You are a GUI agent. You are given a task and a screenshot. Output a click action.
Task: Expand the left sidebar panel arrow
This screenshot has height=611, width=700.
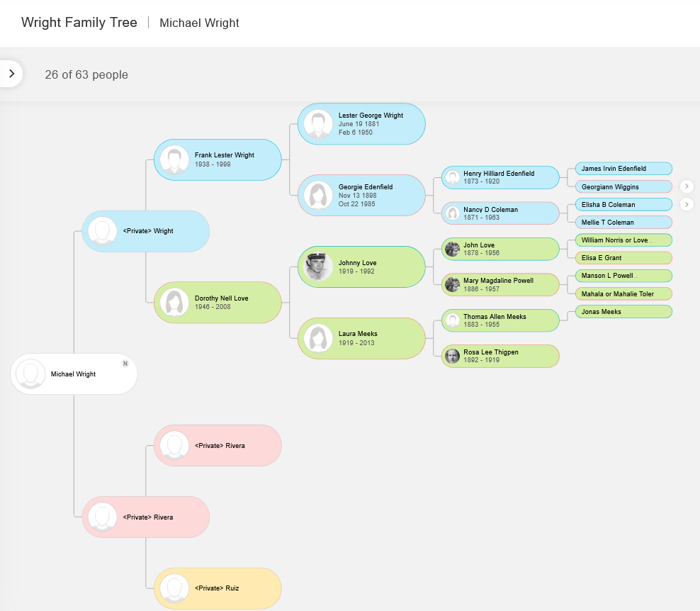pyautogui.click(x=11, y=74)
